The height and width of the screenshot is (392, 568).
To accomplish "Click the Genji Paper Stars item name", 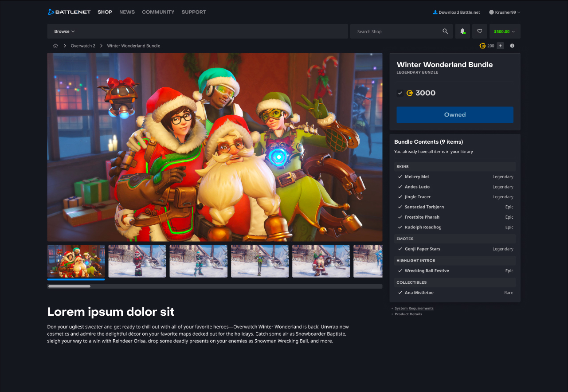I will [423, 249].
